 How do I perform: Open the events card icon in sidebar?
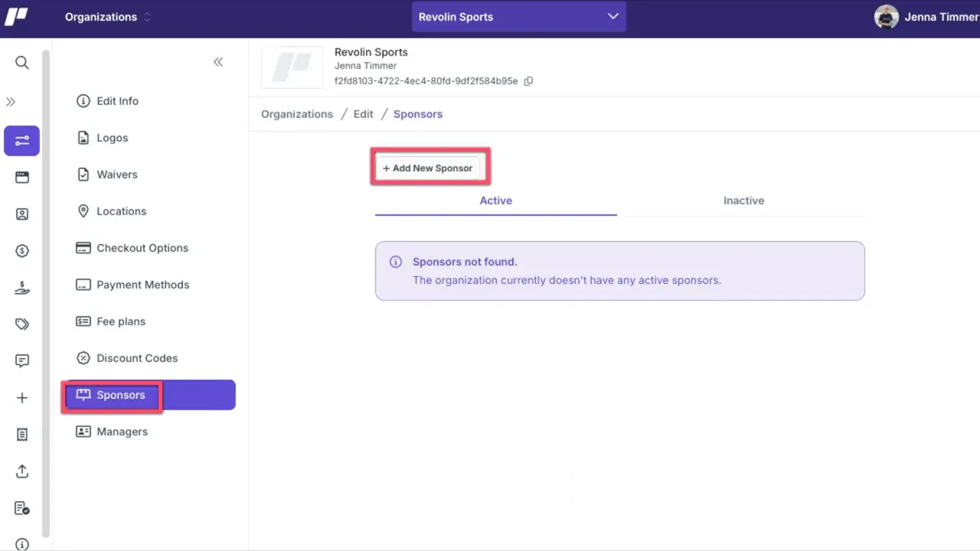click(21, 177)
